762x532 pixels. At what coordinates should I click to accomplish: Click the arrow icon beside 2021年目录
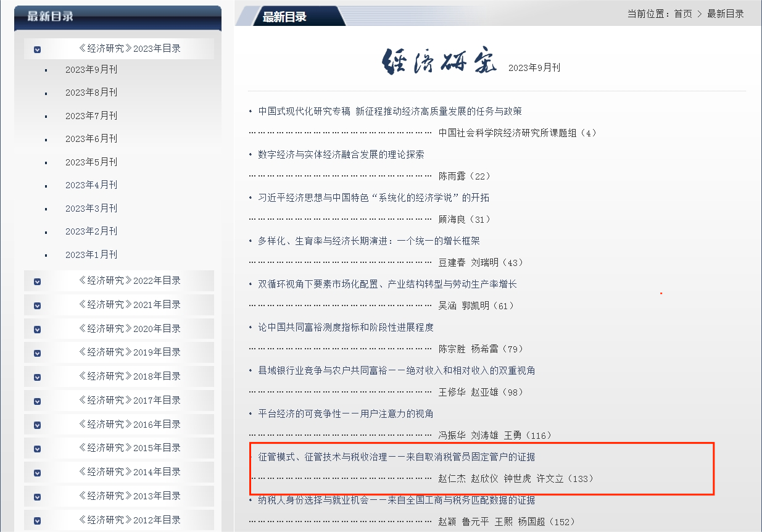[x=38, y=305]
